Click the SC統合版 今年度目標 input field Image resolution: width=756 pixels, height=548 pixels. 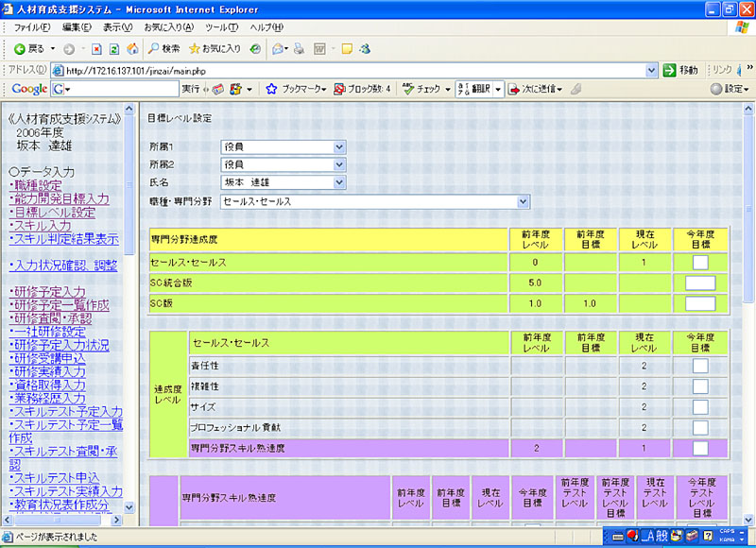700,283
